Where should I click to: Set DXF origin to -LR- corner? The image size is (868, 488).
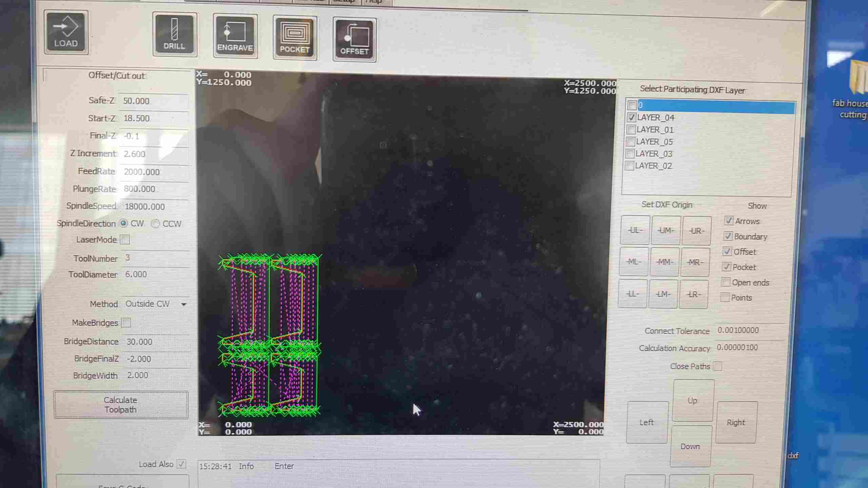tap(693, 294)
